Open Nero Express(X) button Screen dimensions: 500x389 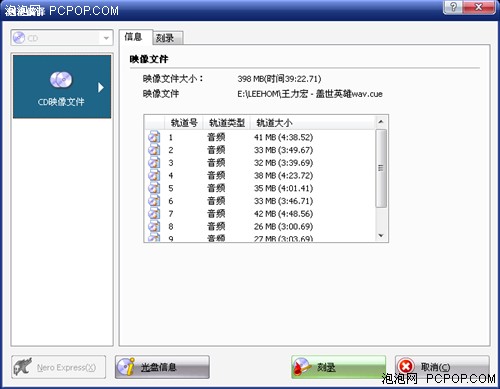(x=59, y=367)
